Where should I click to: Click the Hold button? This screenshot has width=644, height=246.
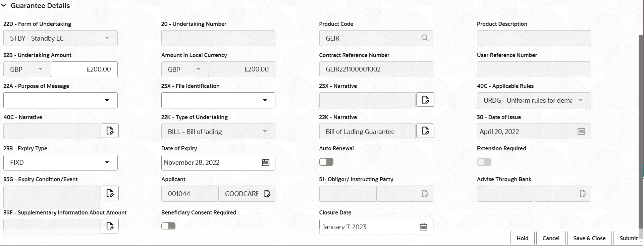point(523,238)
